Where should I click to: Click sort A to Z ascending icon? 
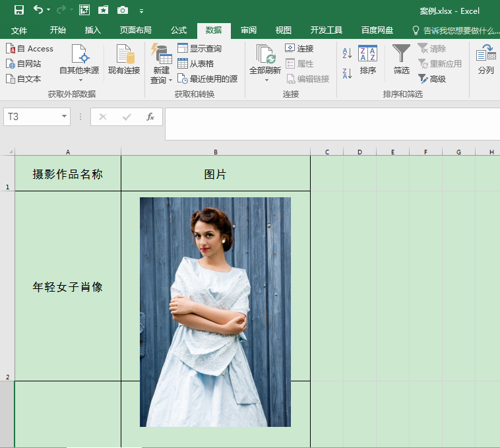pos(348,55)
